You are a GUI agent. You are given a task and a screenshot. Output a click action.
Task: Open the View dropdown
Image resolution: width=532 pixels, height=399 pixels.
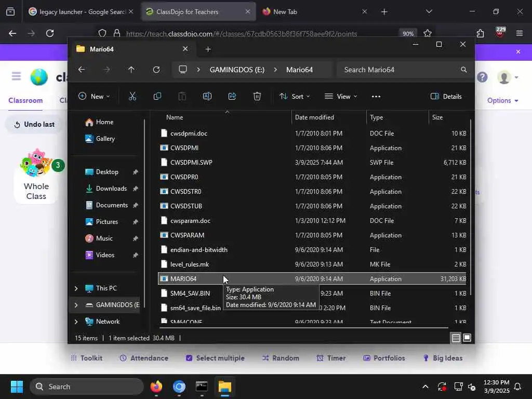(x=341, y=96)
